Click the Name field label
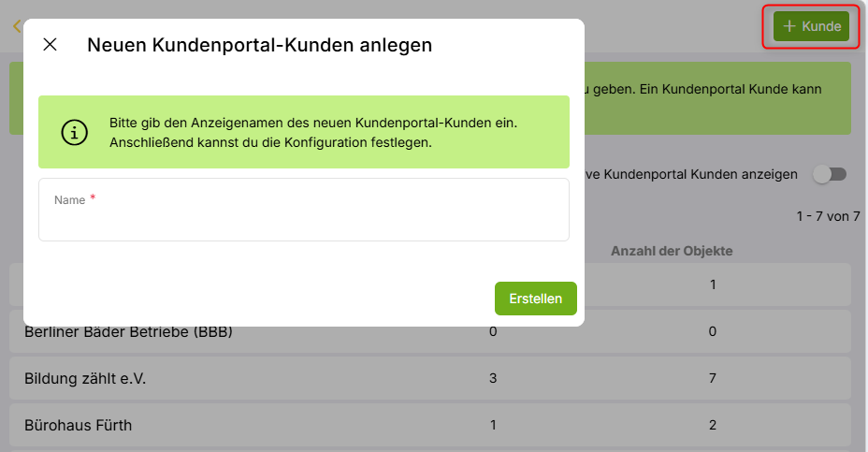 [x=69, y=200]
